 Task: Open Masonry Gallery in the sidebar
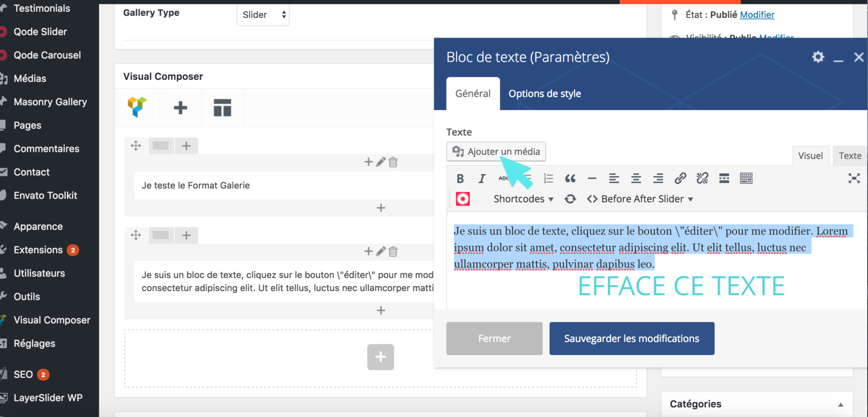50,102
